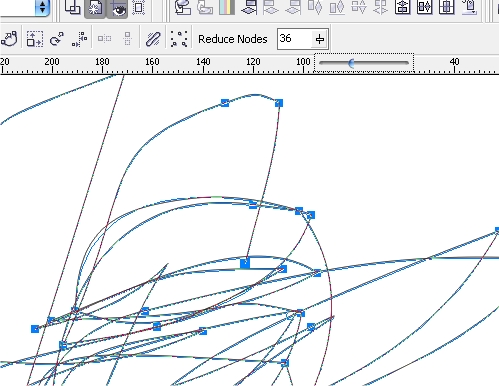The image size is (499, 386).
Task: Click the overlapping squares icon
Action: click(x=72, y=7)
